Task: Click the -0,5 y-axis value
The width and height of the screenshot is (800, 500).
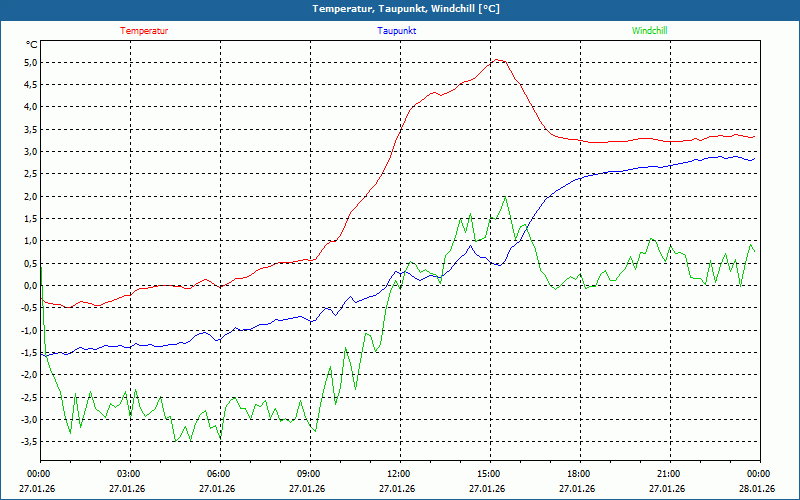Action: tap(30, 308)
